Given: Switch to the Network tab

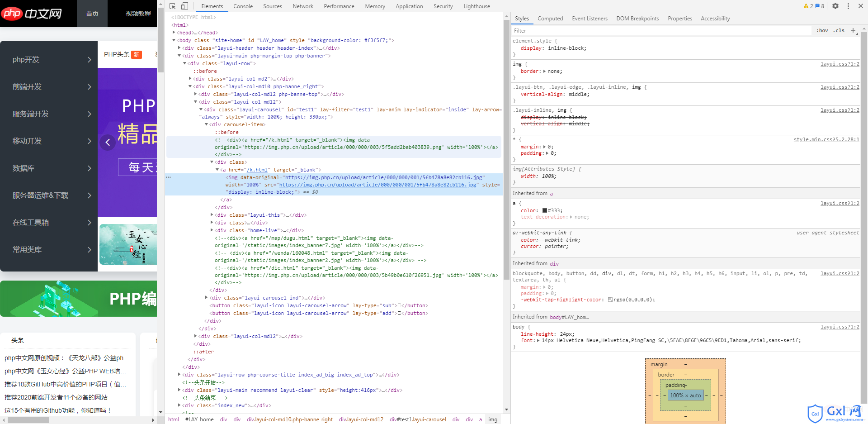Looking at the screenshot, I should 302,6.
